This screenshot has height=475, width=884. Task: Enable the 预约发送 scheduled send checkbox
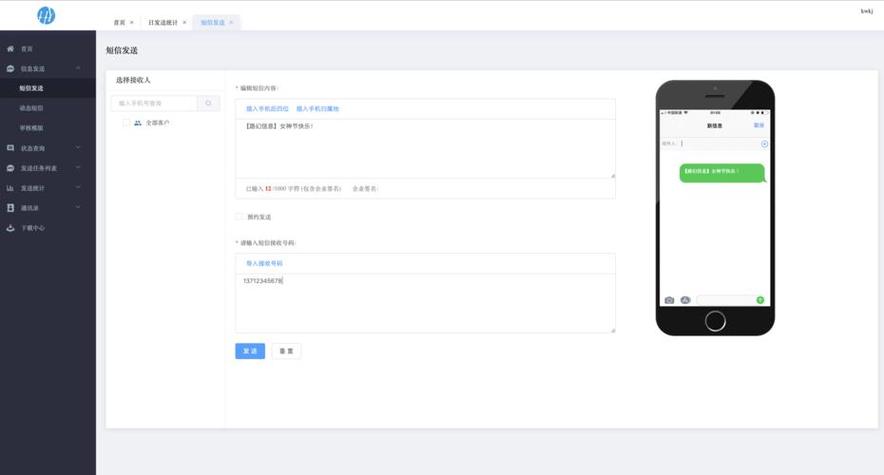point(239,216)
